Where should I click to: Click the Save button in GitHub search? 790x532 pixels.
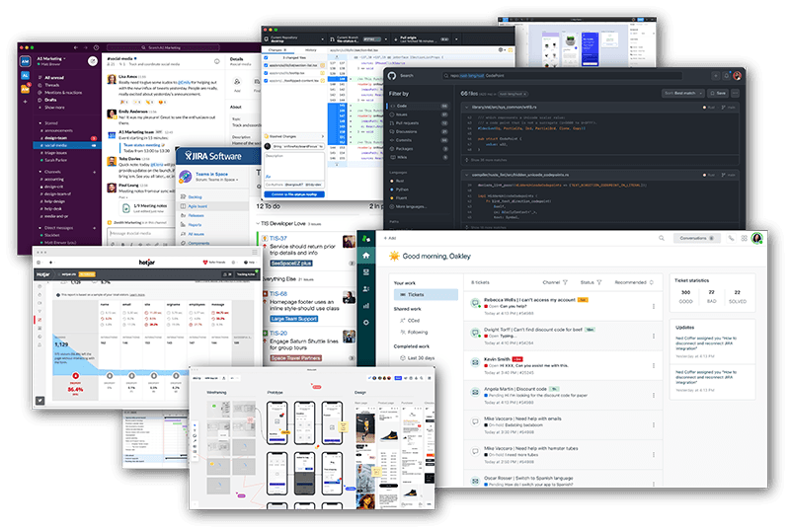718,93
